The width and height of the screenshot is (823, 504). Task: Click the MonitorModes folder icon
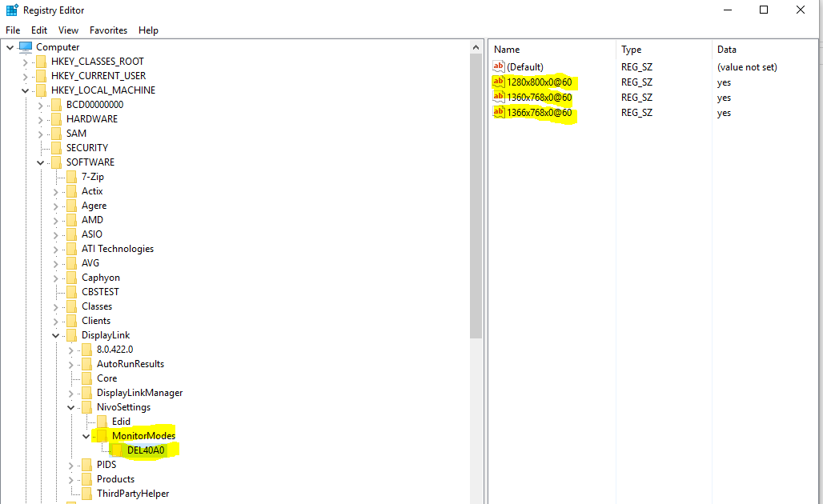[102, 435]
